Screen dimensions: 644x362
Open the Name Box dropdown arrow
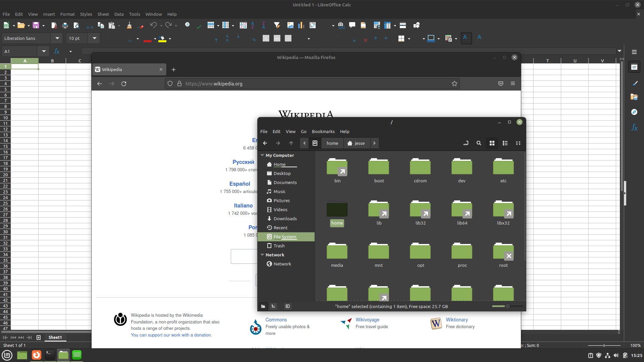(44, 51)
